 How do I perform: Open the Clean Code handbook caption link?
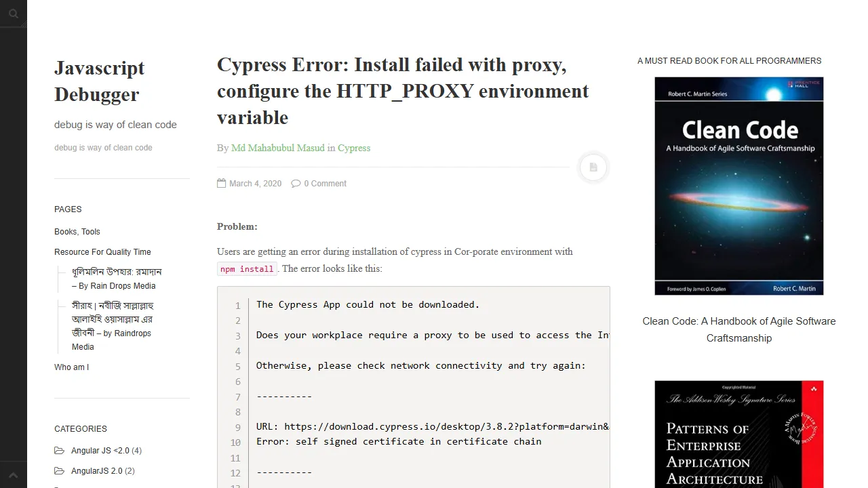738,329
